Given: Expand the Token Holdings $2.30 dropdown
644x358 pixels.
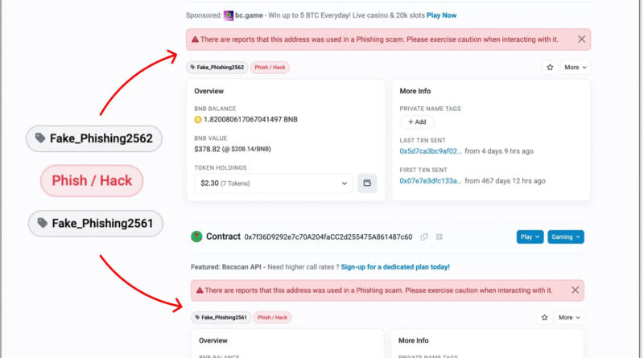Looking at the screenshot, I should point(273,183).
